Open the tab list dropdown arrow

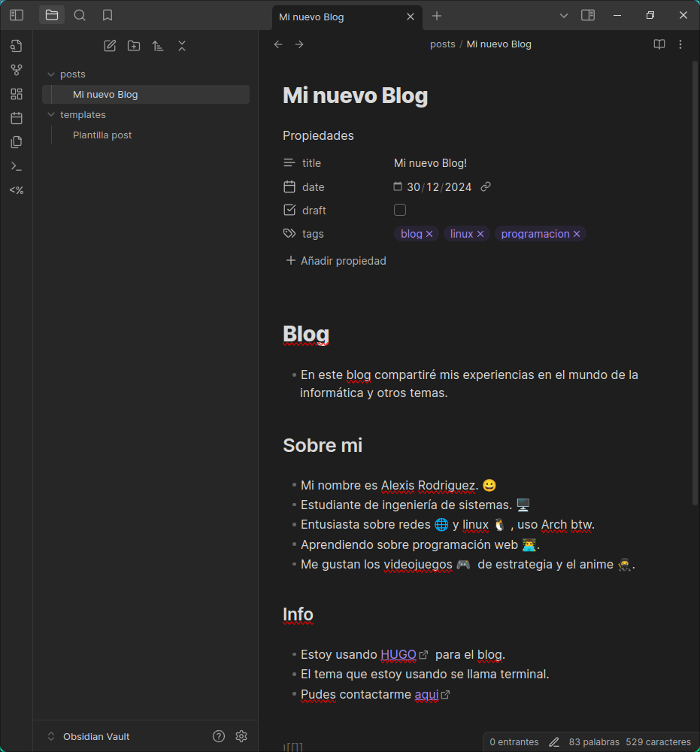click(x=564, y=15)
